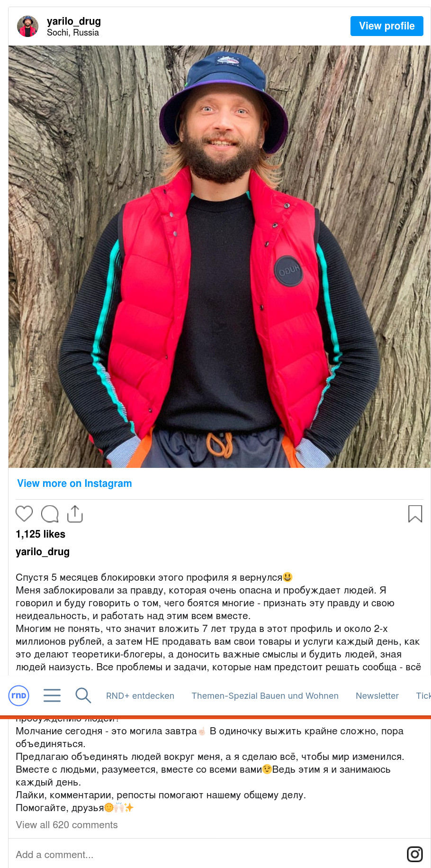
Task: Select RND+ entdecken menu item
Action: coord(140,696)
